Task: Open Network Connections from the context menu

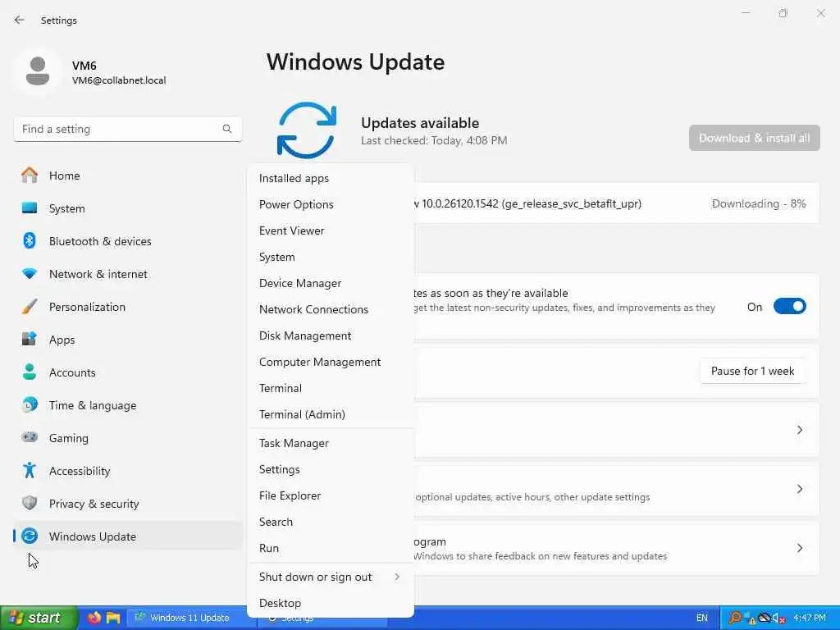Action: click(x=331, y=309)
